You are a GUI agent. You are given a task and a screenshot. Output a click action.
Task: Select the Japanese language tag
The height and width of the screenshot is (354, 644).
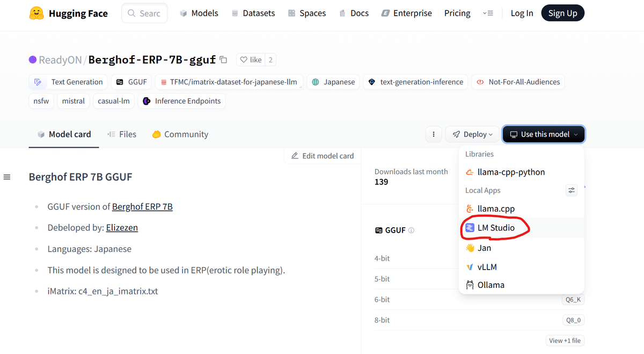coord(333,82)
